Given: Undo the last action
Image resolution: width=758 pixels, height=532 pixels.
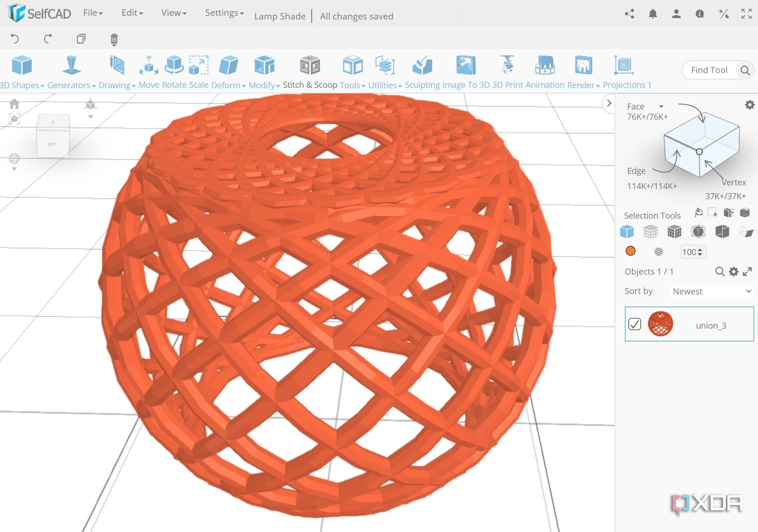Looking at the screenshot, I should pyautogui.click(x=14, y=39).
